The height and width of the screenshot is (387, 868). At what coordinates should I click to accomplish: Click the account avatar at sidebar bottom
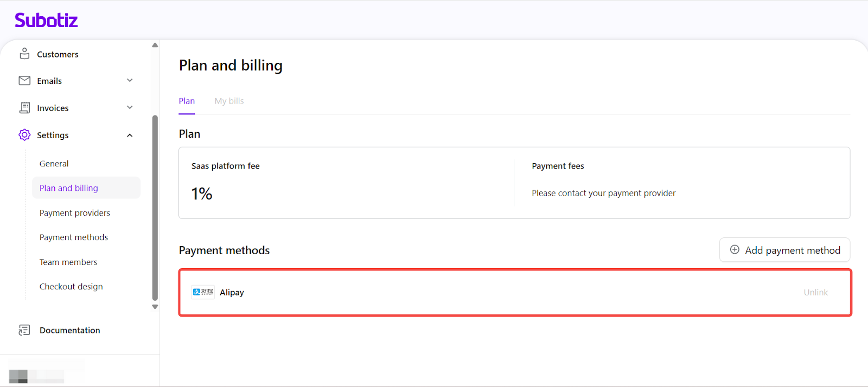(x=18, y=376)
